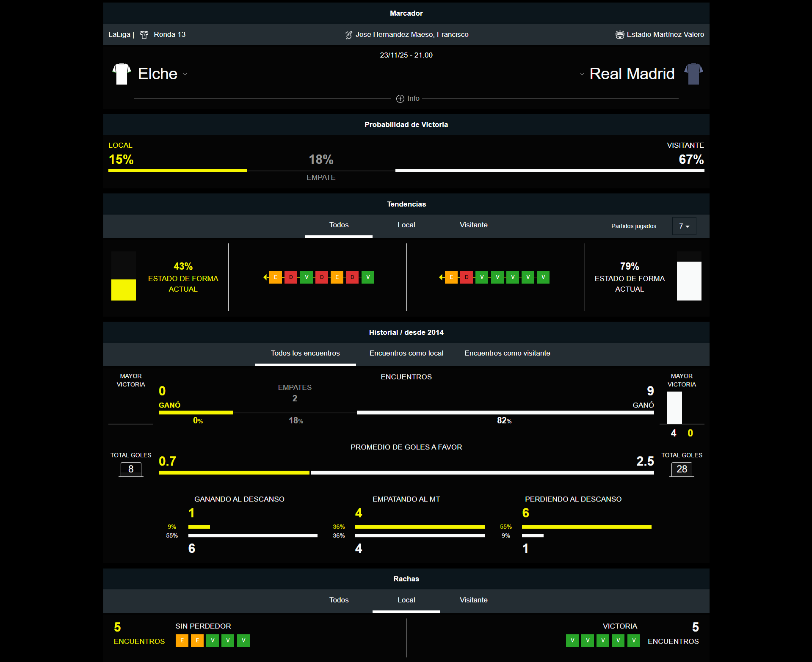This screenshot has width=812, height=662.
Task: Click the referee whistle icon
Action: [348, 35]
